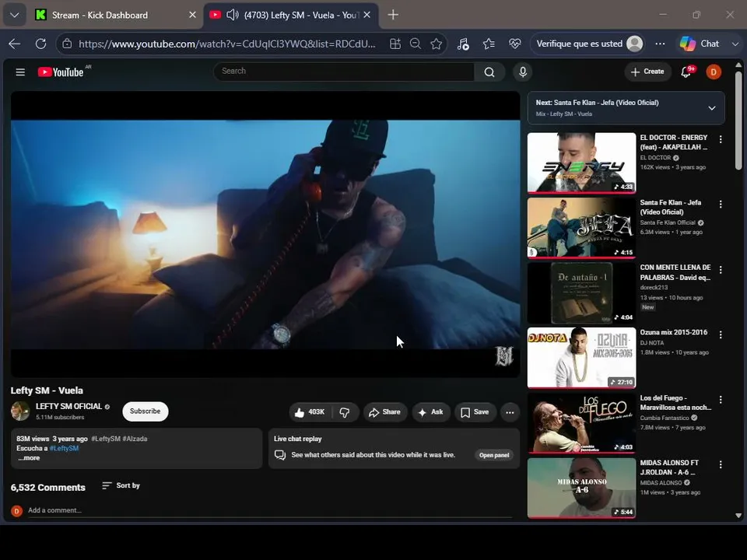This screenshot has width=747, height=560.
Task: Open the account avatar menu
Action: (714, 72)
